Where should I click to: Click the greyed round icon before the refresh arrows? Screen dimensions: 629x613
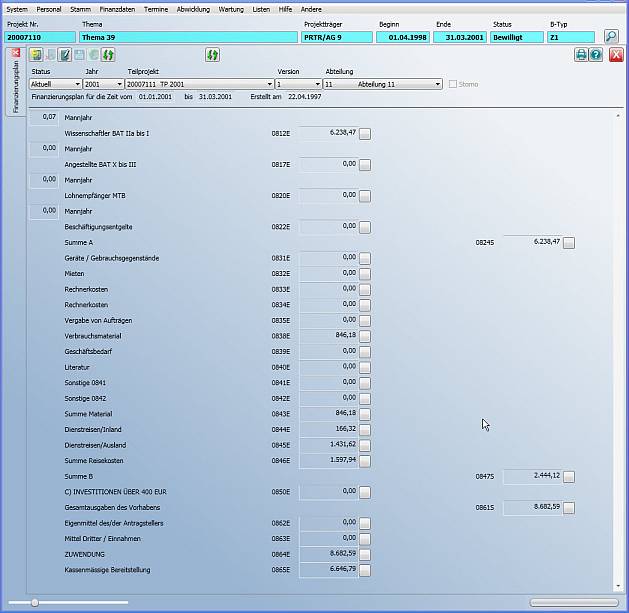[x=93, y=55]
